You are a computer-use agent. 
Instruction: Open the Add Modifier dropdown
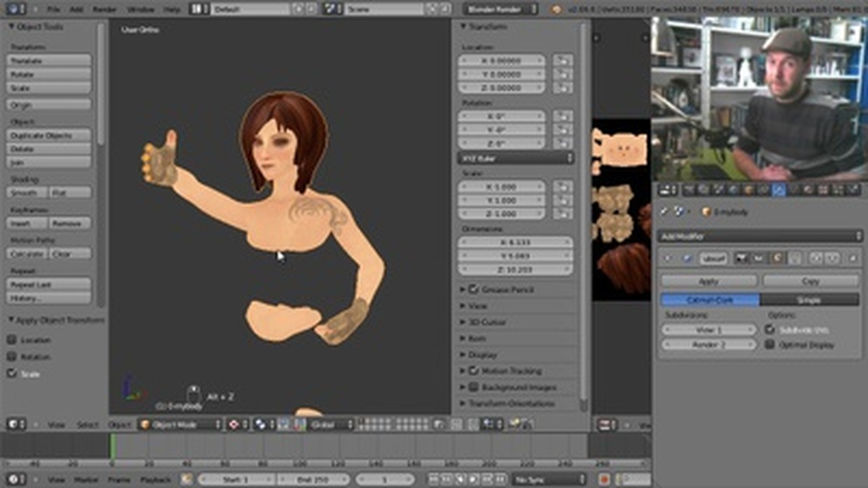pos(759,236)
